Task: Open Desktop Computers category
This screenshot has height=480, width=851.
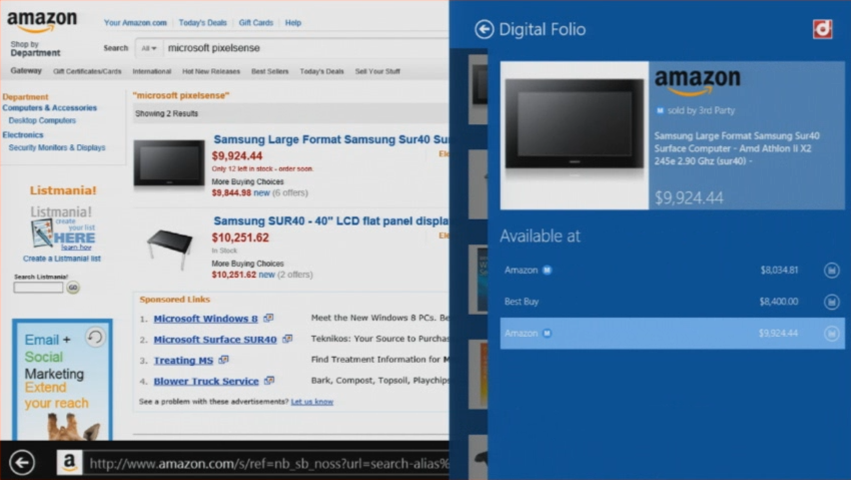Action: (x=42, y=121)
